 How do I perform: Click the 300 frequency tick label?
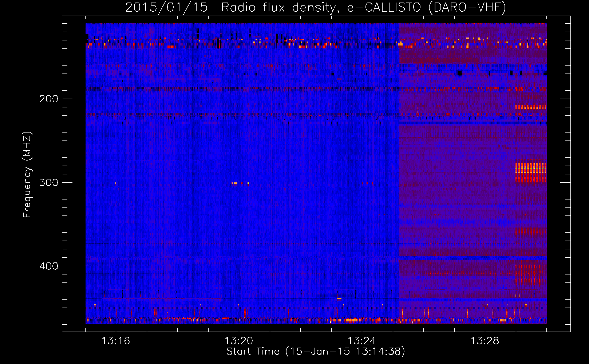click(x=49, y=182)
